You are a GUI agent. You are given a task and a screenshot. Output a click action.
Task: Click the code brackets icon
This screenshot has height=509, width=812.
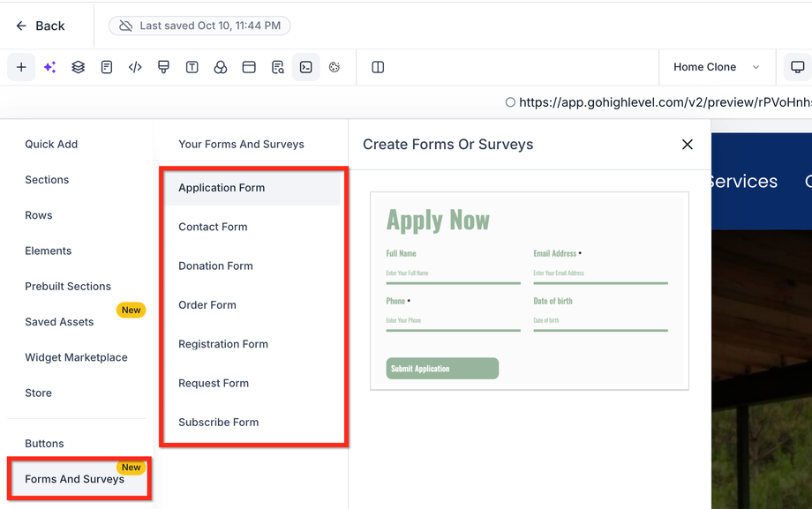point(135,67)
